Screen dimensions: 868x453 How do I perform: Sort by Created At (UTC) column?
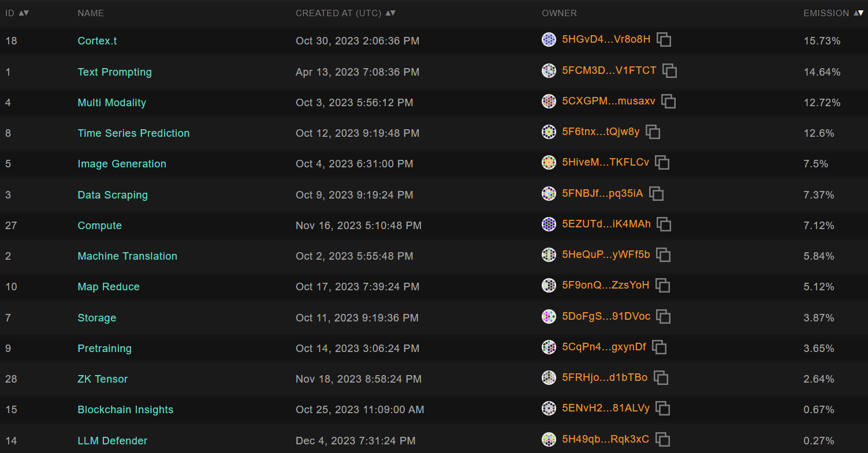[x=390, y=13]
